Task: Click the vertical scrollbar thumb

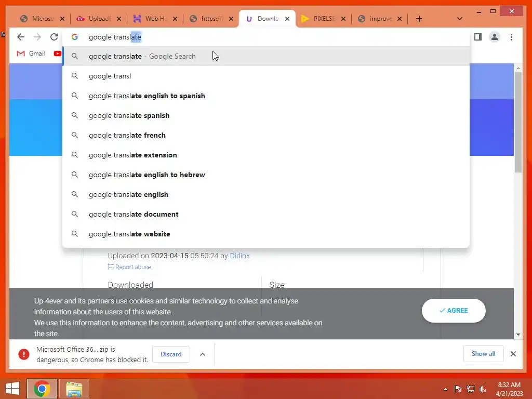Action: click(x=518, y=122)
